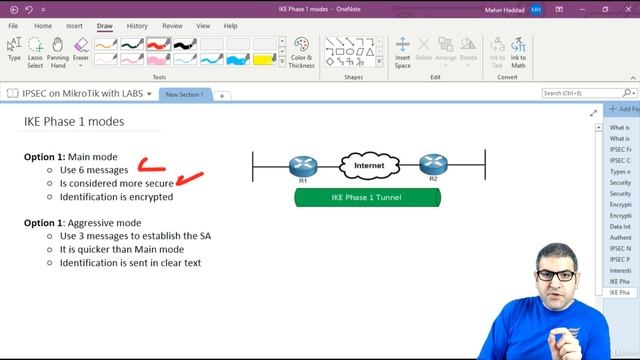This screenshot has width=640, height=360.
Task: Click the Search (Ctrl+E) box
Action: pyautogui.click(x=582, y=93)
